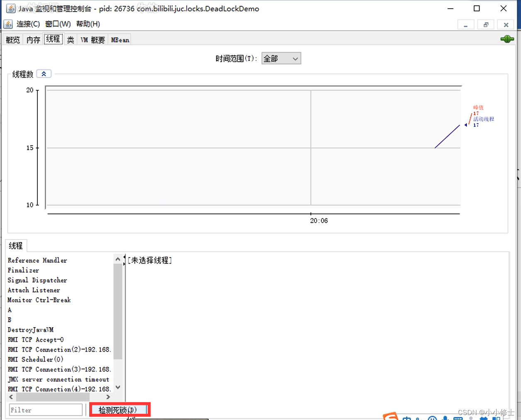
Task: Switch to the 内存 tab
Action: coord(33,40)
